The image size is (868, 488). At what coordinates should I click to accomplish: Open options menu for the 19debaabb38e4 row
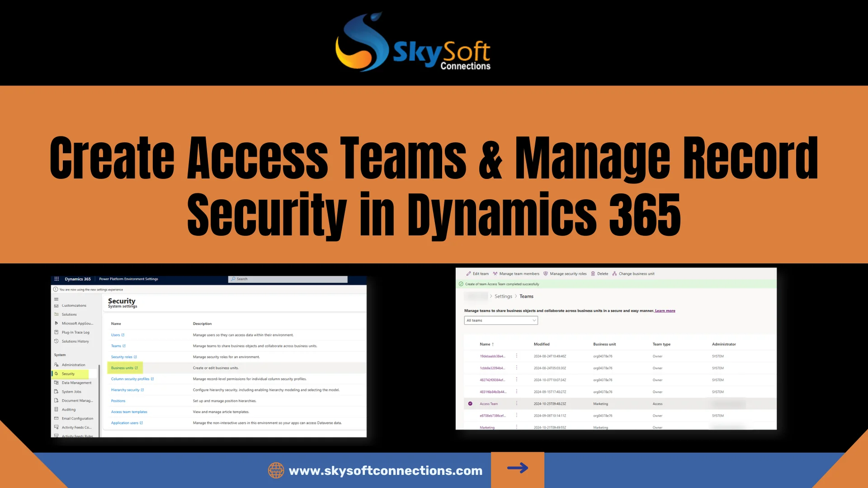pos(517,356)
